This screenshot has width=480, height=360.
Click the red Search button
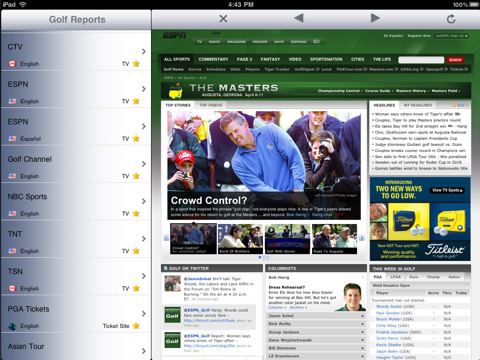tap(455, 60)
